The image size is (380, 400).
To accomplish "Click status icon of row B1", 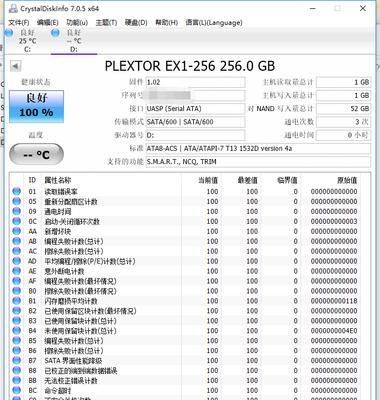I will click(16, 301).
